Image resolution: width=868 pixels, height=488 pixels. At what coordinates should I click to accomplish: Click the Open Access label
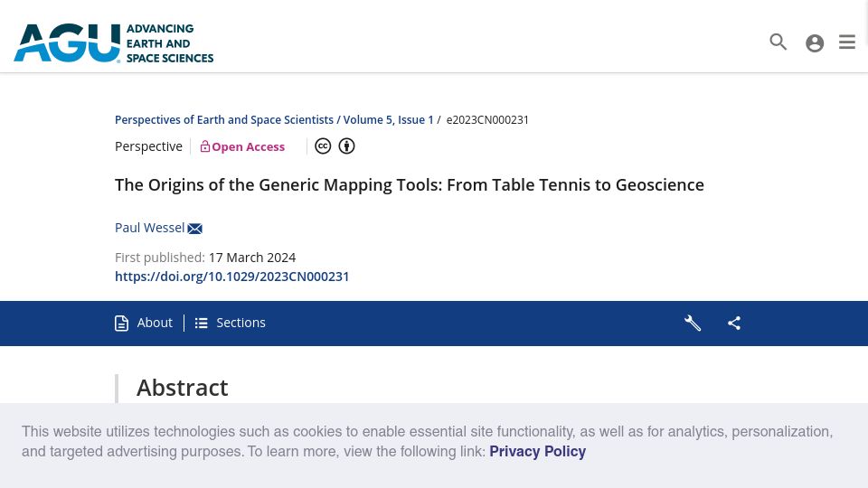coord(248,146)
